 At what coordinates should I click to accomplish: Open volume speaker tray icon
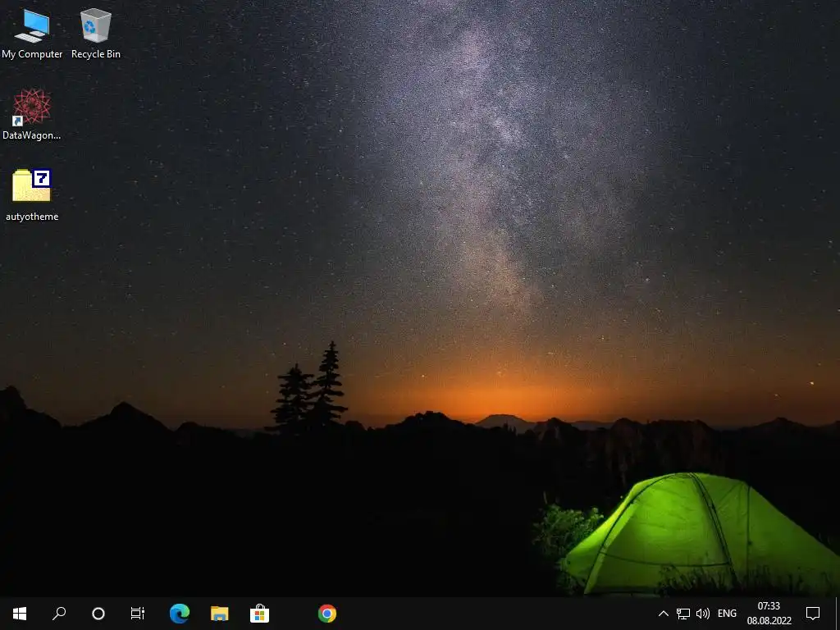click(703, 614)
